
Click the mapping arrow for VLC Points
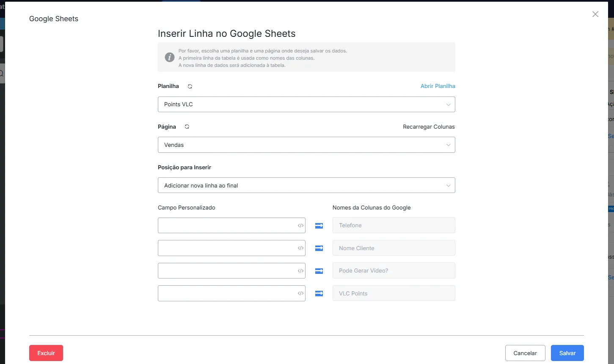[319, 293]
